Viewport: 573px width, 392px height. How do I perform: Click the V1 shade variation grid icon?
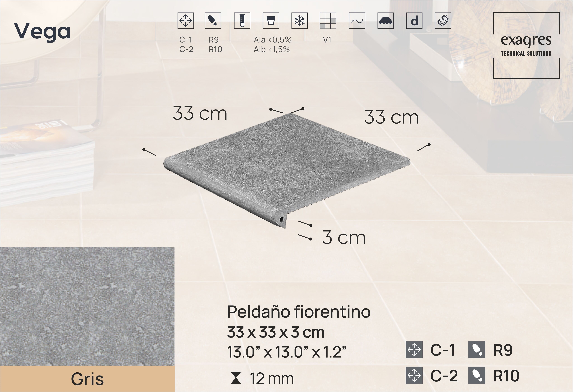click(x=328, y=21)
